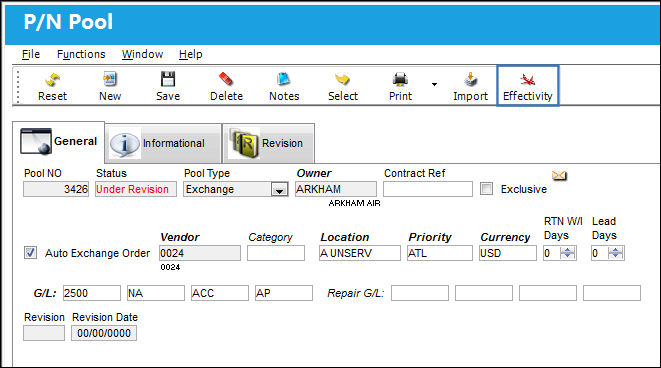Click the Revision input field
Image resolution: width=661 pixels, height=368 pixels.
point(44,333)
